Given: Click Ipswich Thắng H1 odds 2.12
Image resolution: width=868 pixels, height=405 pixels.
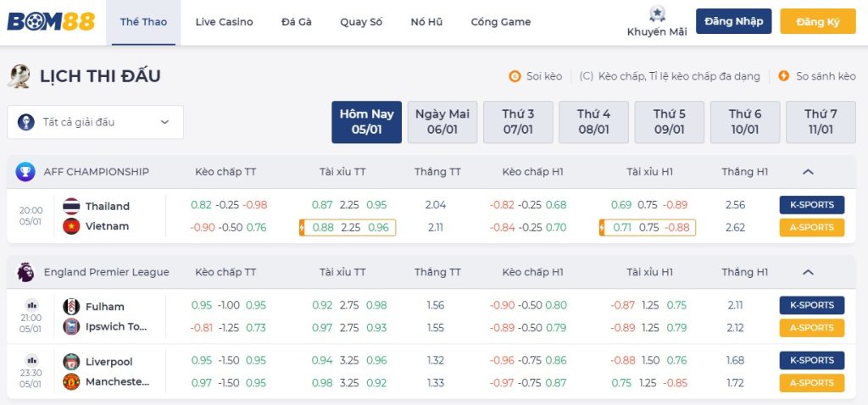Looking at the screenshot, I should (735, 328).
